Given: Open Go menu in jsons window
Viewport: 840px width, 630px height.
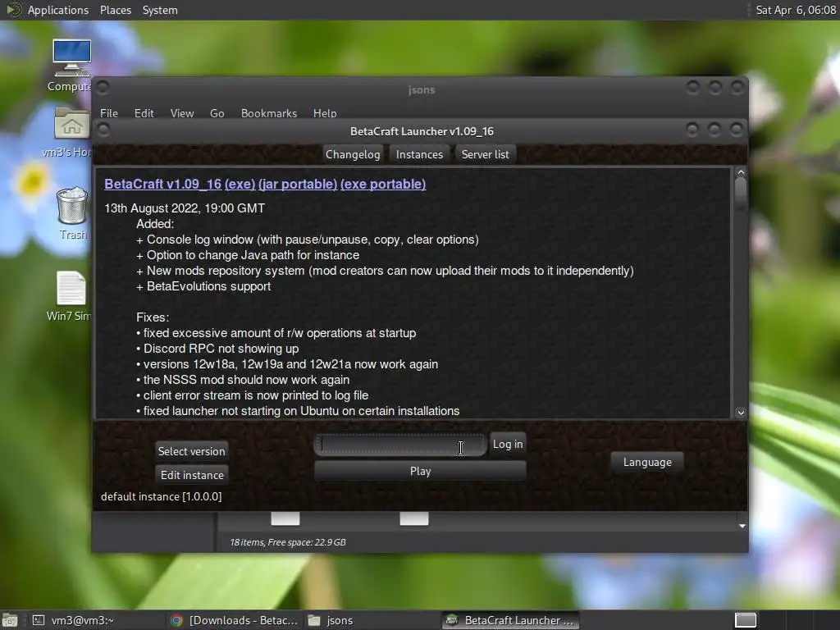Looking at the screenshot, I should (217, 113).
